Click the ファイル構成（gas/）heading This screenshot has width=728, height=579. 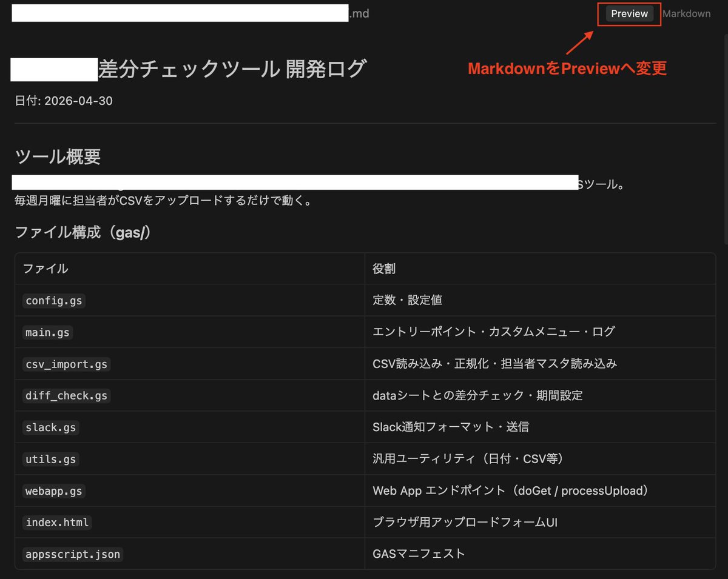83,232
